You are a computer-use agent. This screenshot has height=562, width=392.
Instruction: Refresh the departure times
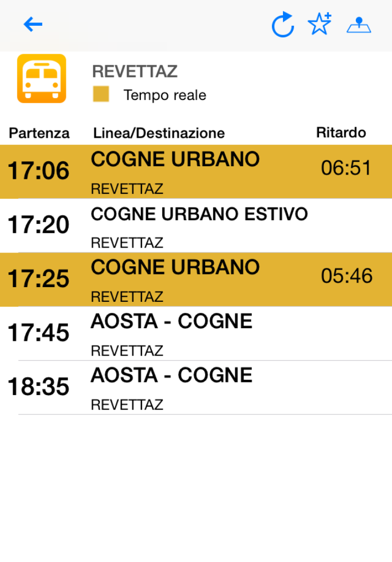coord(283,25)
